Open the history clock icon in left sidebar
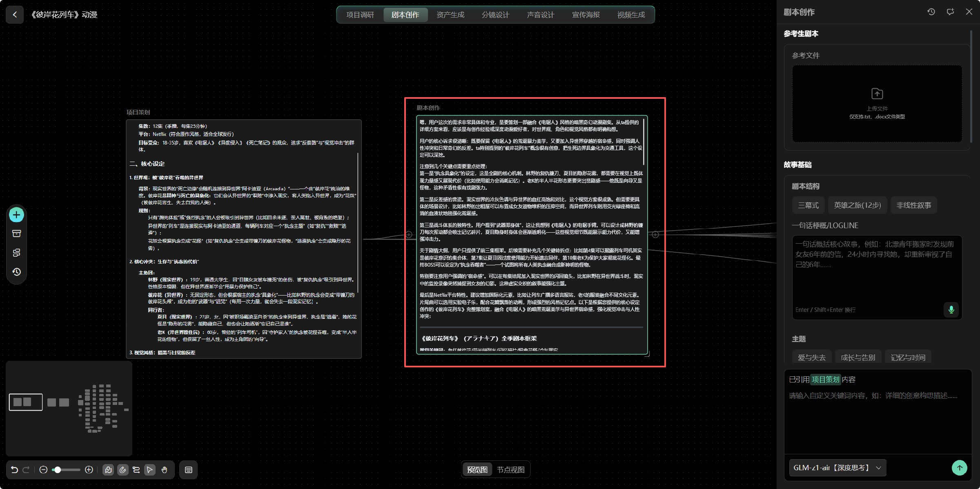The image size is (980, 489). coord(16,272)
